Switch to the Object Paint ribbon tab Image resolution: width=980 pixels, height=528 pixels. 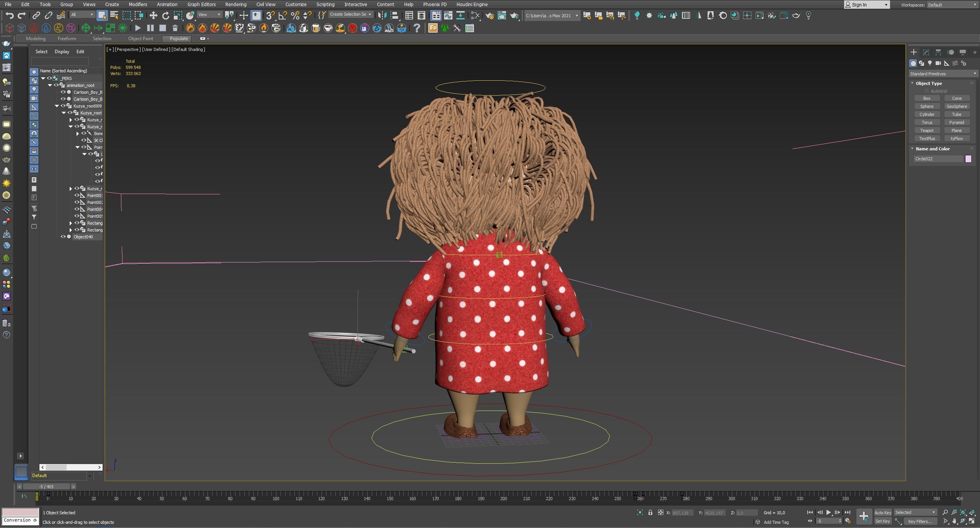tap(140, 39)
